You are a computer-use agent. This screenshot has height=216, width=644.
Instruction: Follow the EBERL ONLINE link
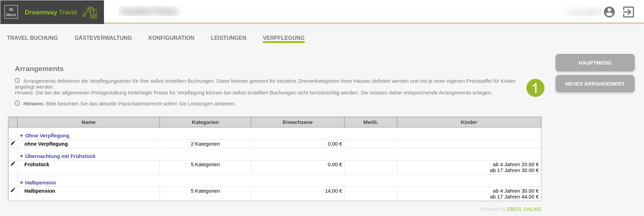pos(524,209)
